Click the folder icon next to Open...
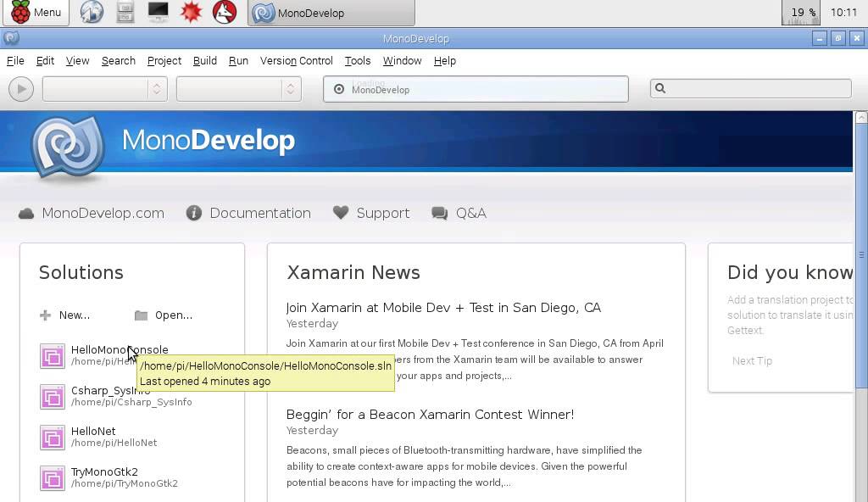The height and width of the screenshot is (502, 868). (x=142, y=315)
